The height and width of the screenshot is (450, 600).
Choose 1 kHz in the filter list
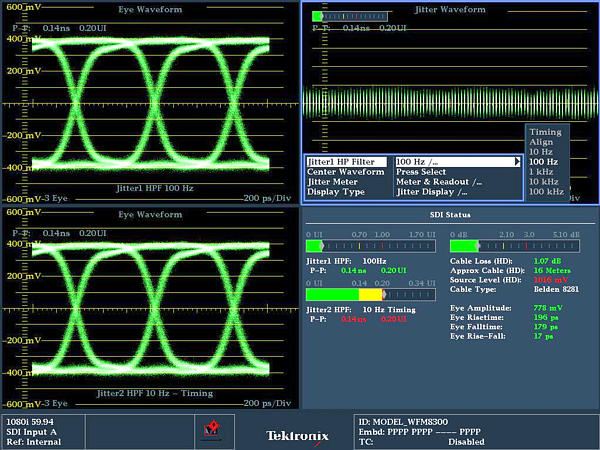pyautogui.click(x=544, y=171)
